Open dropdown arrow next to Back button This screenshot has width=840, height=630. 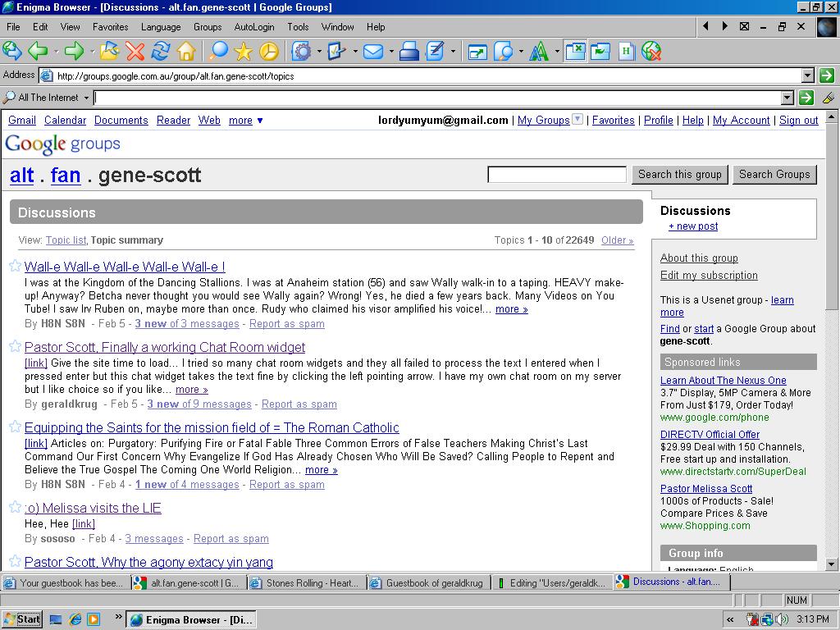(56, 52)
